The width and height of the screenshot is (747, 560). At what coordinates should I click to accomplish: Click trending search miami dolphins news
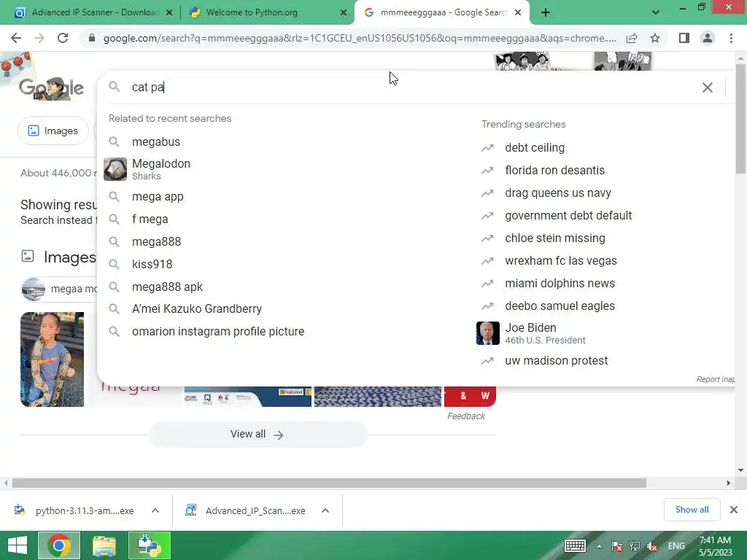point(560,284)
